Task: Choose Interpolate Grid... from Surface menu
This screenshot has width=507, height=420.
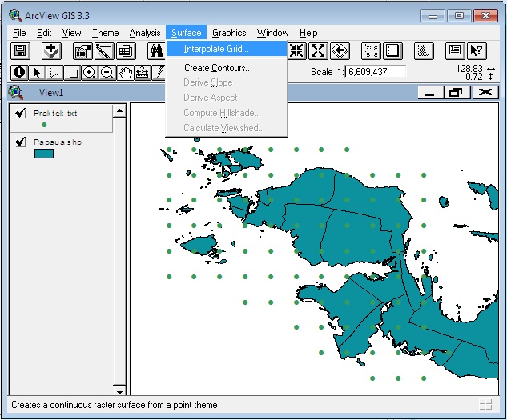Action: click(227, 49)
